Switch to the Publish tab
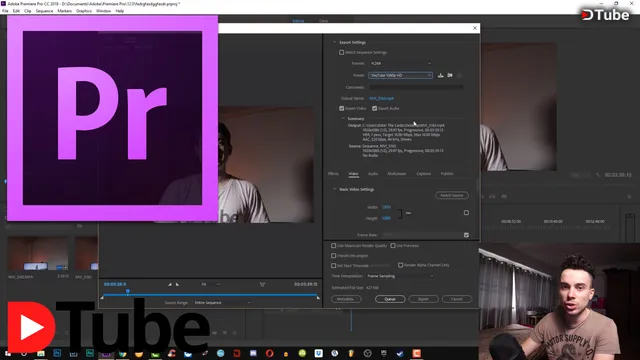Viewport: 640px width, 360px height. (x=447, y=174)
